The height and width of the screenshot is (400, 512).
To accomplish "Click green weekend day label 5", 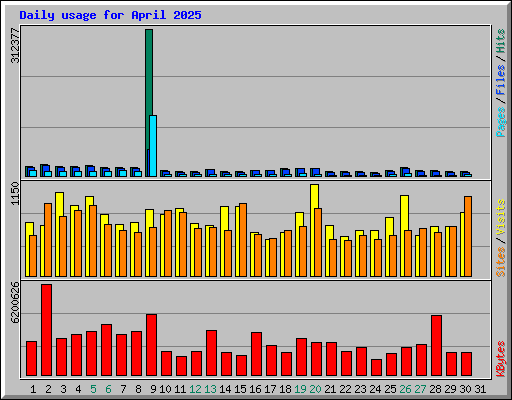I will [x=93, y=389].
